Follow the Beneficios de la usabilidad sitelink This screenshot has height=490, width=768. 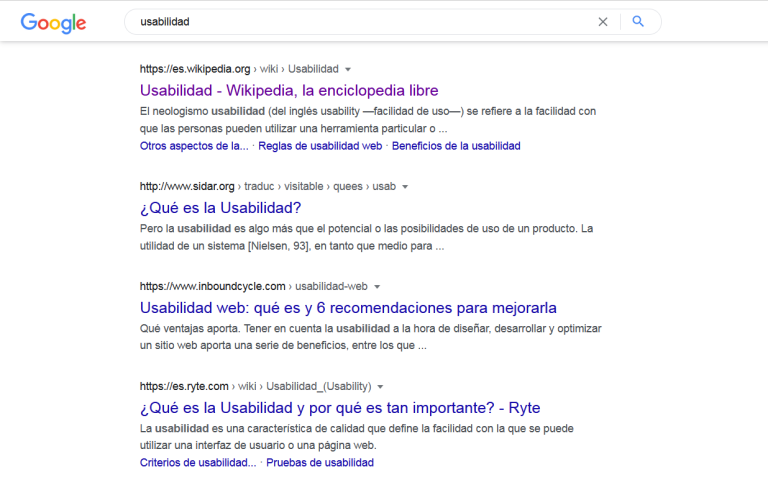[x=456, y=146]
